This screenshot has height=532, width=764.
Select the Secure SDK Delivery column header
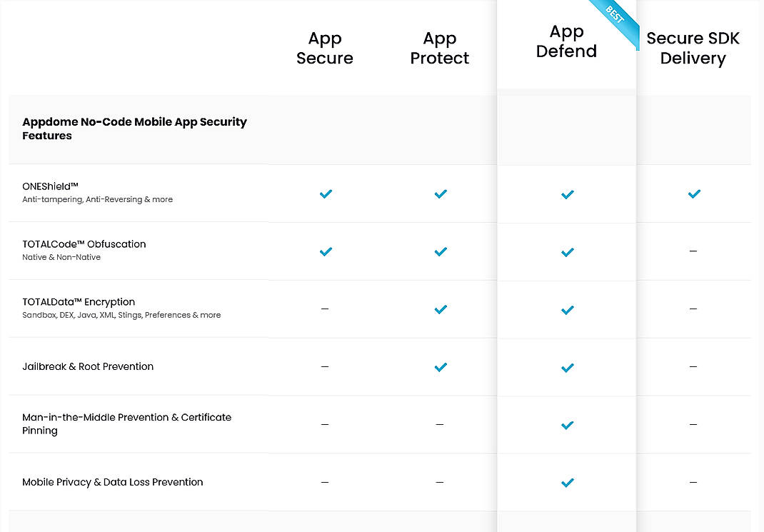click(x=693, y=49)
